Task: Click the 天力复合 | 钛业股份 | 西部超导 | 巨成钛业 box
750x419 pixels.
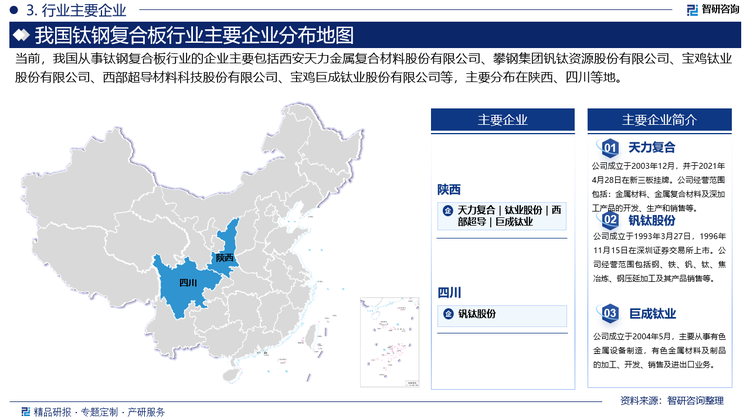Action: pyautogui.click(x=502, y=216)
